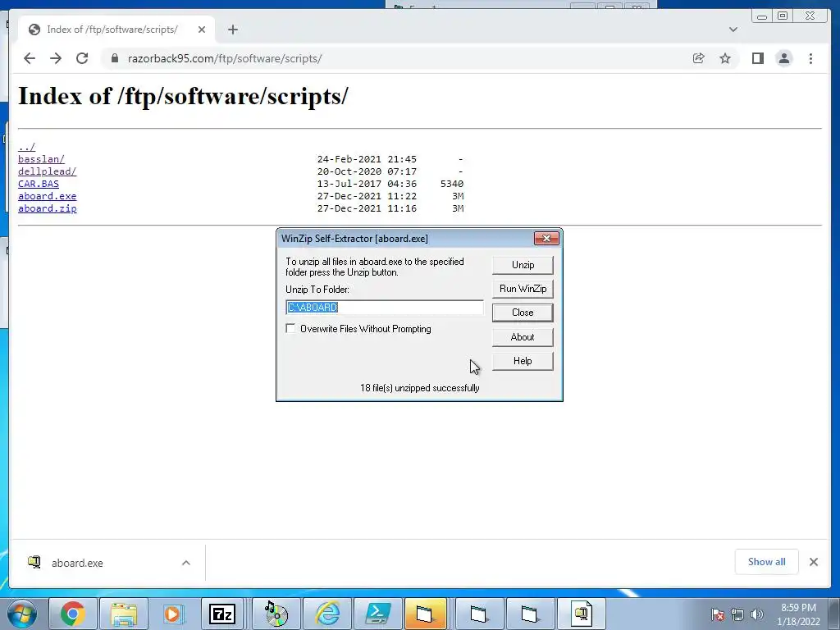Open the Chrome profile avatar icon
Screen dimensions: 840x630
click(783, 58)
